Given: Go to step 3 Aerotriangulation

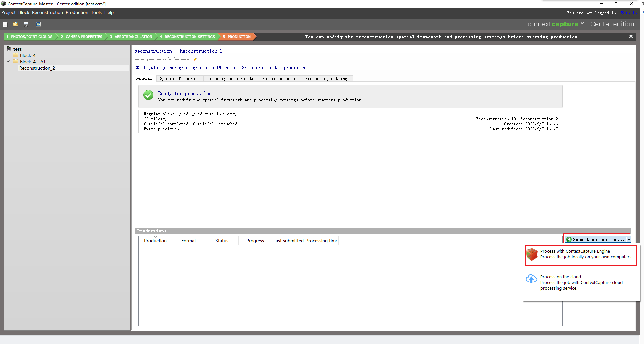Looking at the screenshot, I should click(131, 37).
